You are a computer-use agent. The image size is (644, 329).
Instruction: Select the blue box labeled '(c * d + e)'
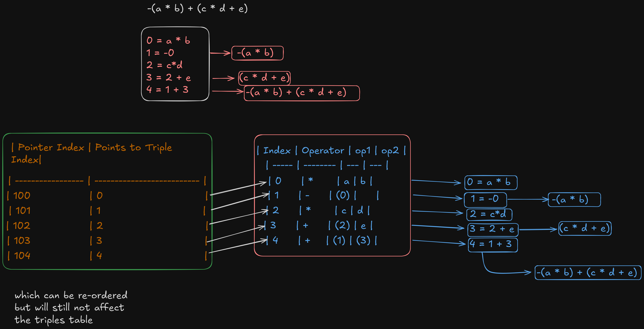(x=585, y=228)
